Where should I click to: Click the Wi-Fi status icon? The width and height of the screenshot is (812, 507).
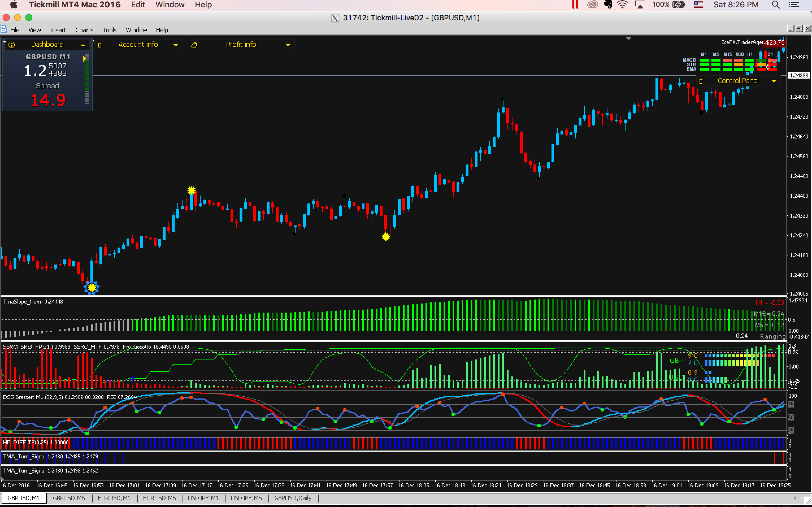(623, 5)
